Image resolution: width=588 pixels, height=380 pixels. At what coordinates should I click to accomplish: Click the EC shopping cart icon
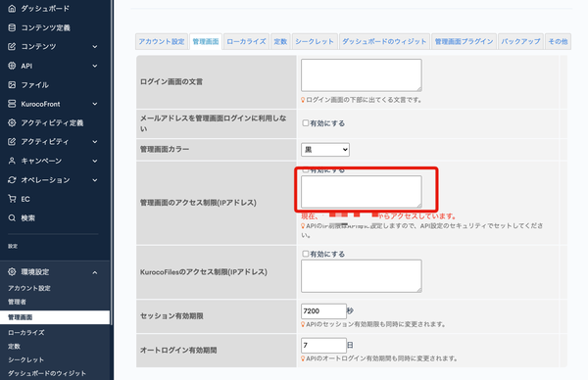[x=12, y=199]
